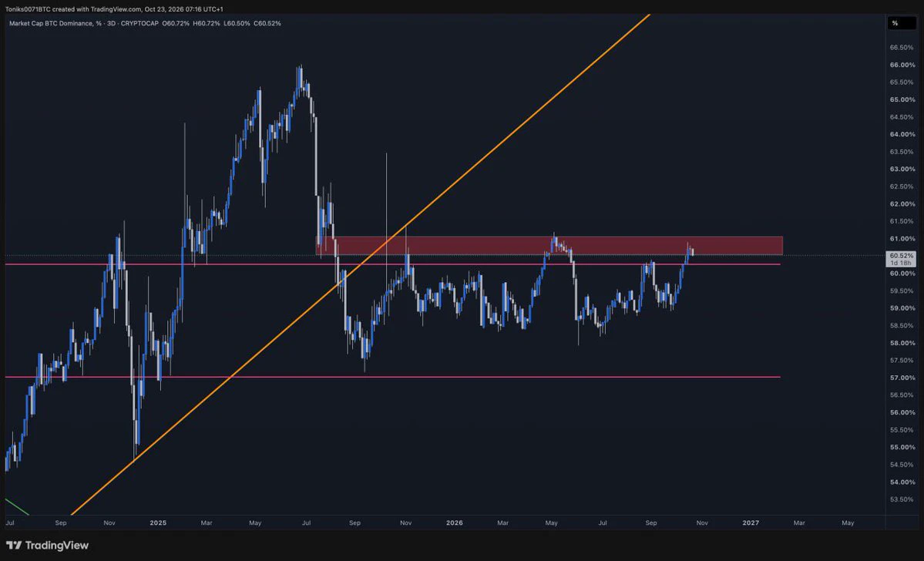This screenshot has height=561, width=924.
Task: Click the header text created by Toniks0071BTC
Action: (x=114, y=9)
